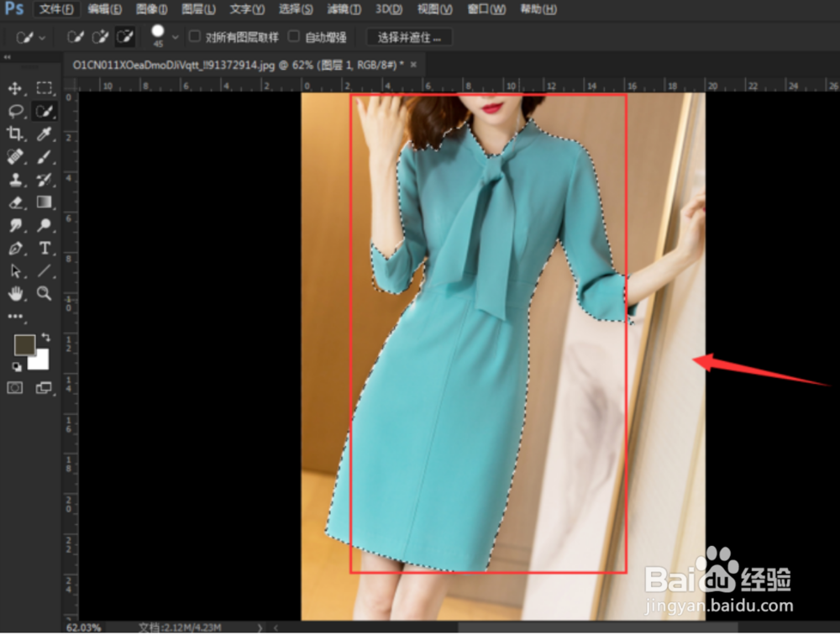Select the Gradient tool

[x=44, y=202]
